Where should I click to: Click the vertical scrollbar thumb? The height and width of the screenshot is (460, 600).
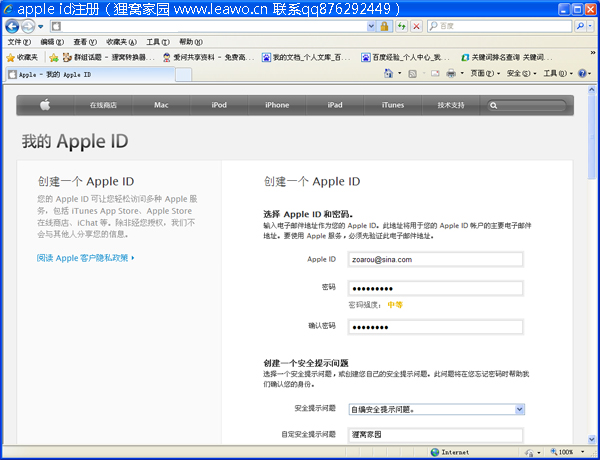point(592,137)
